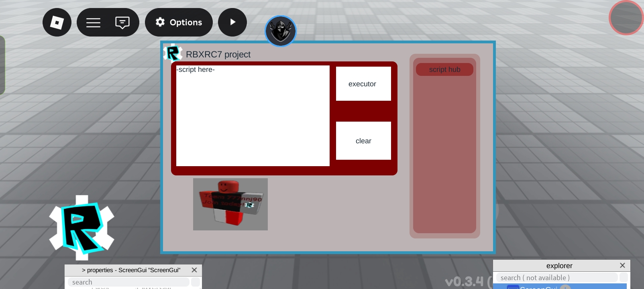Viewport: 644px width, 289px height.
Task: Open the Roblox main menu logo button
Action: 57,22
